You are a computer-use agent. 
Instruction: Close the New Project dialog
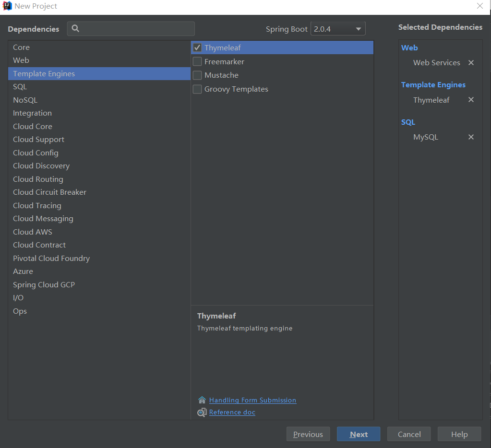(479, 6)
